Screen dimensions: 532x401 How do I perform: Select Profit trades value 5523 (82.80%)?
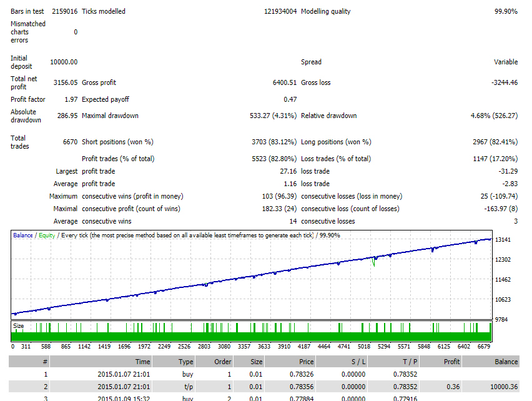pos(274,159)
